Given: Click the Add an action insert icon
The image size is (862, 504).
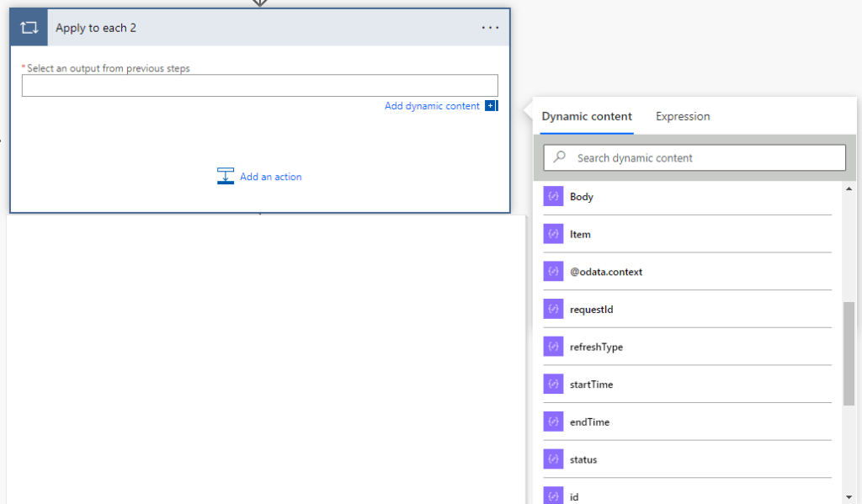Looking at the screenshot, I should pos(226,176).
